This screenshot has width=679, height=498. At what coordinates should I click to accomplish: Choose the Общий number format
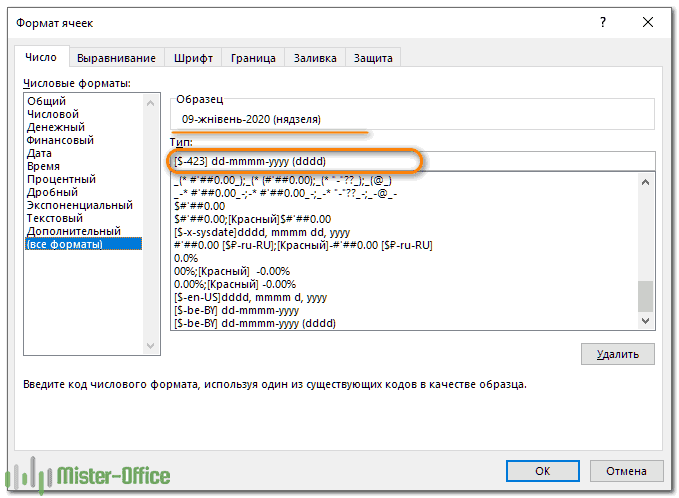click(x=47, y=101)
